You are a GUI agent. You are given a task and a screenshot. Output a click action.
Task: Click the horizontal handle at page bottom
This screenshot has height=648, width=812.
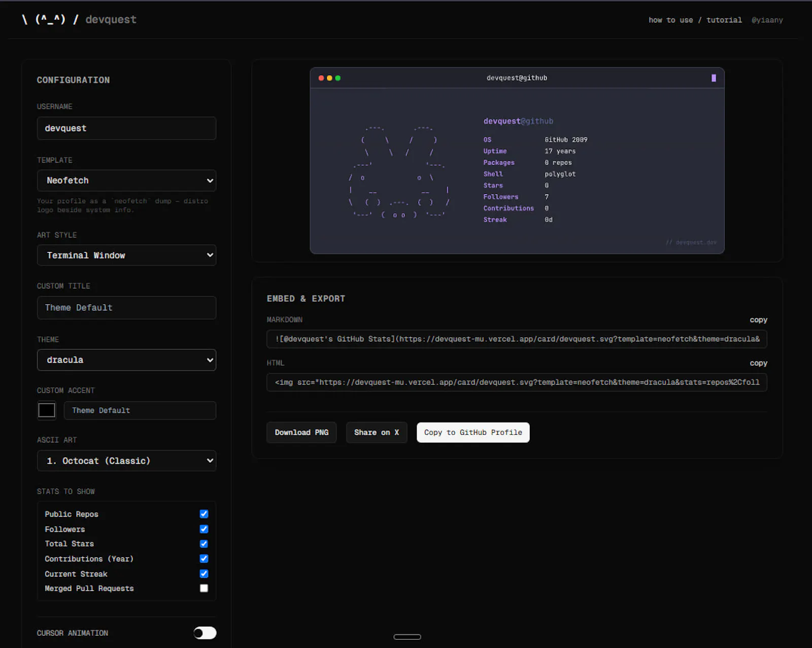tap(407, 637)
